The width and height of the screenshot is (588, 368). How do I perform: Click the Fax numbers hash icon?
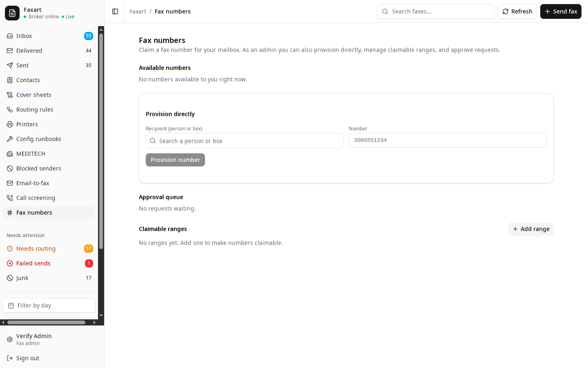tap(10, 213)
